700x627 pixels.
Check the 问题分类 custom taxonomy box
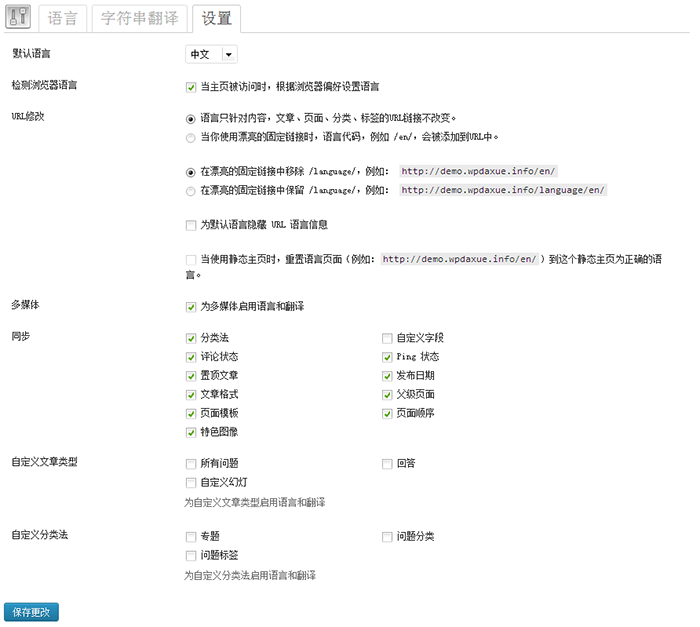coord(387,537)
